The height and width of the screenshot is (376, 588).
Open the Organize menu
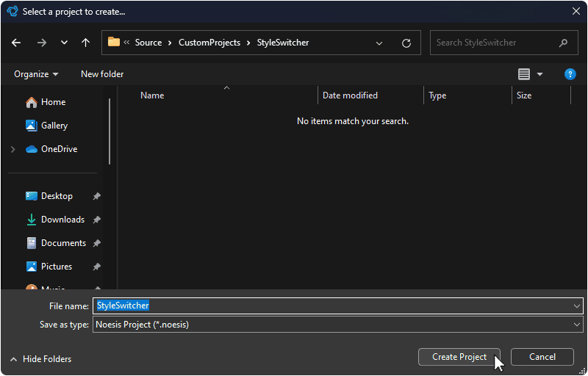(x=36, y=74)
